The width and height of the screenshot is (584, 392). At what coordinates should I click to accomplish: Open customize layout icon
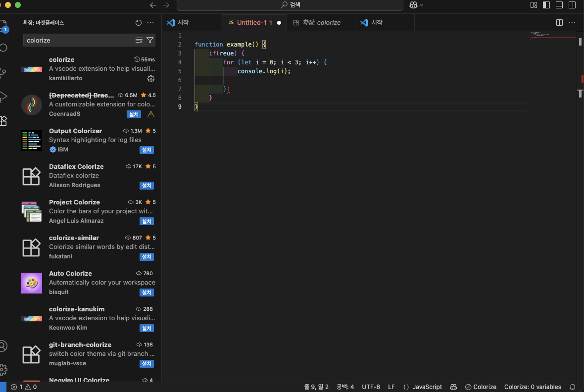pos(534,5)
